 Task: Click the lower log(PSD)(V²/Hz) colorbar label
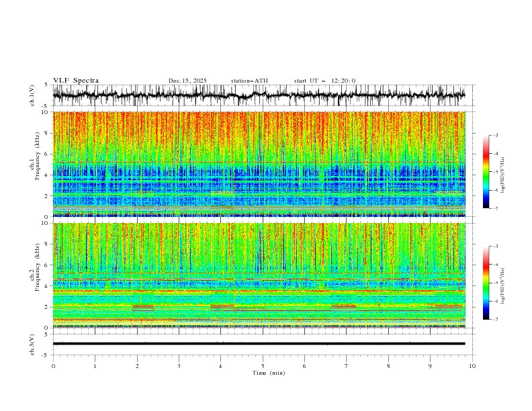pyautogui.click(x=503, y=285)
